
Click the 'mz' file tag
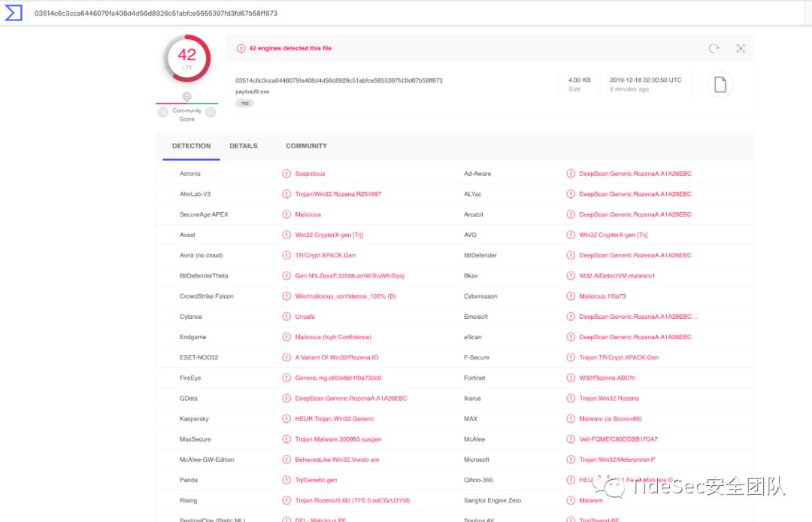245,103
